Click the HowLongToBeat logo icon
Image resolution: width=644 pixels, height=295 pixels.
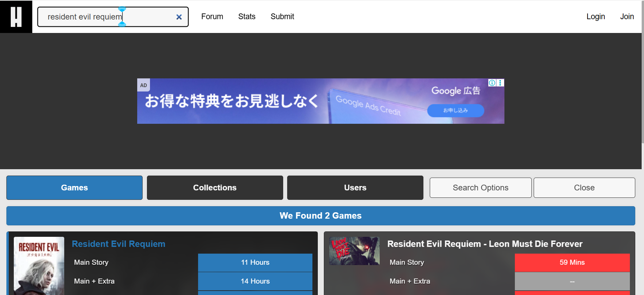coord(16,16)
